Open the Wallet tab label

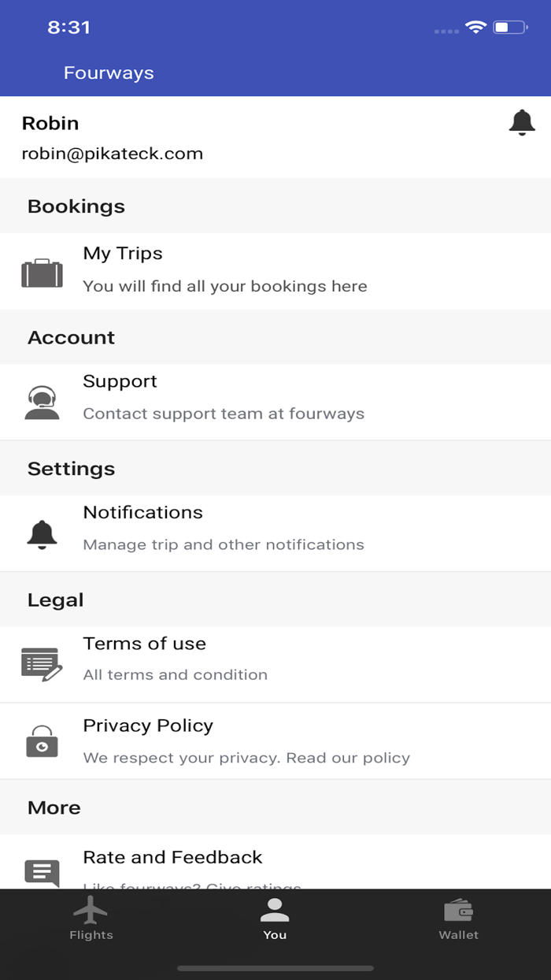point(459,935)
